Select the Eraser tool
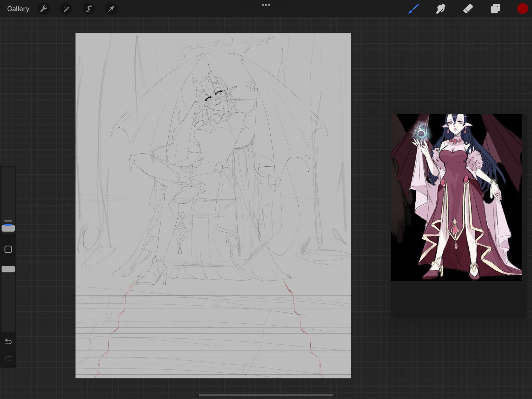The image size is (532, 399). click(468, 9)
